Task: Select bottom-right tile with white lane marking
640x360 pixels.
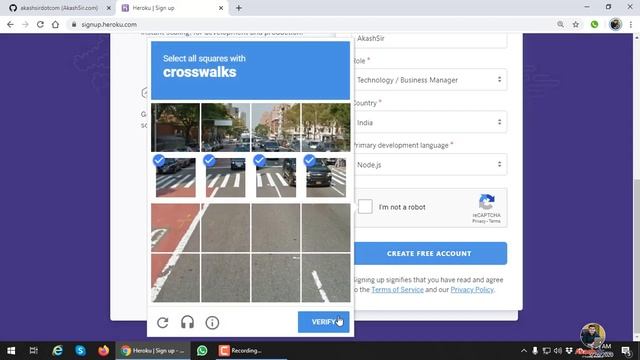Action: (x=326, y=278)
